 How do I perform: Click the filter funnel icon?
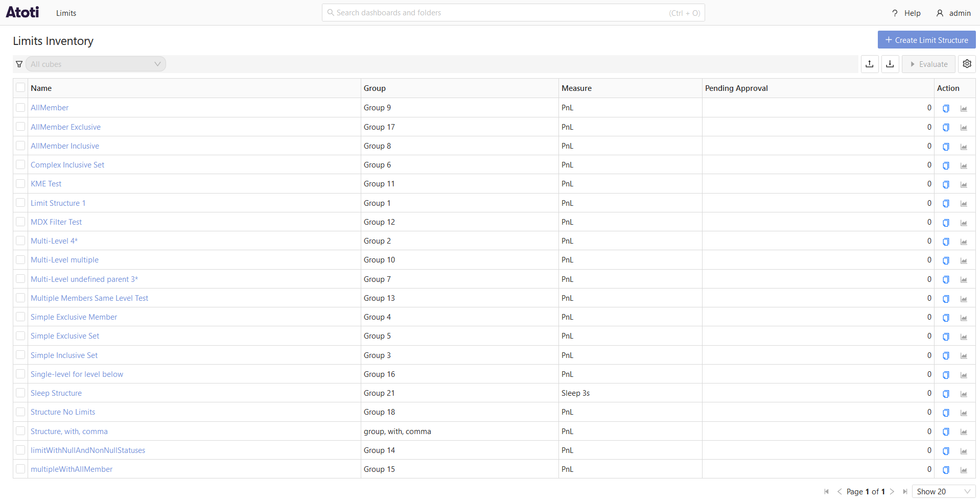[19, 64]
